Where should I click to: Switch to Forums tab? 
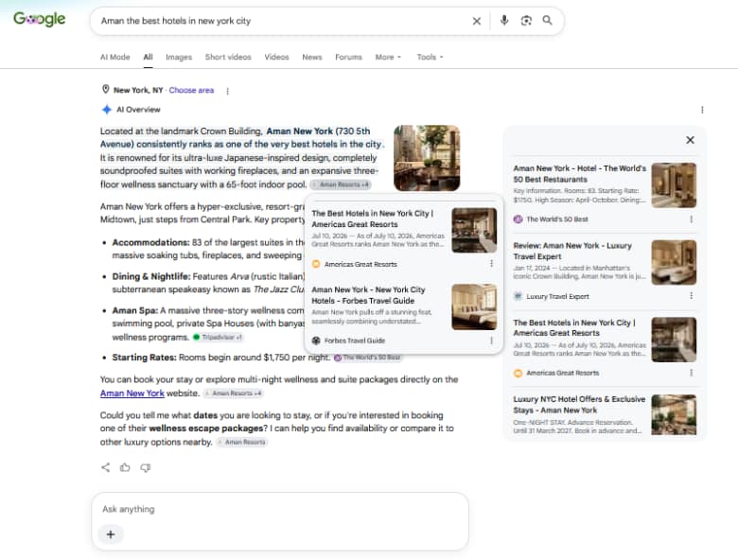click(349, 57)
